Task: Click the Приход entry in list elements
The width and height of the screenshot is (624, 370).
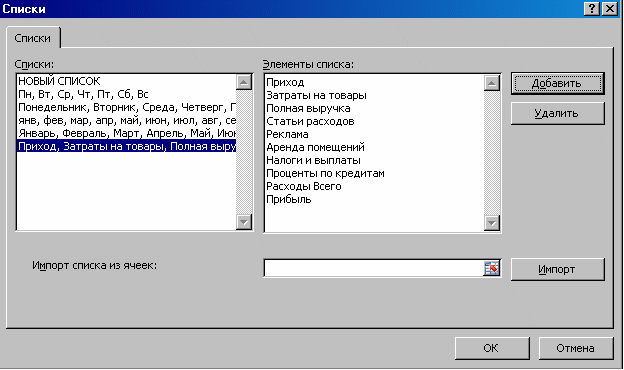Action: pos(285,82)
